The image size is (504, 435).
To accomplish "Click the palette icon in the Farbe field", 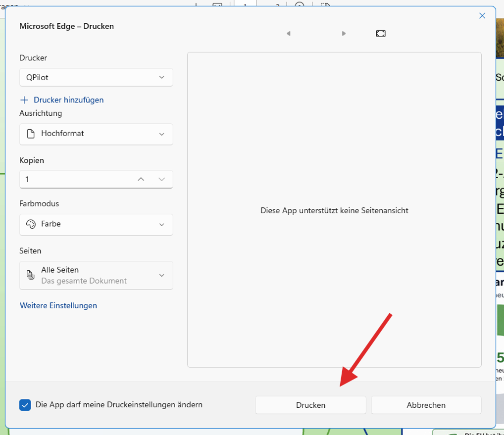I will (31, 224).
